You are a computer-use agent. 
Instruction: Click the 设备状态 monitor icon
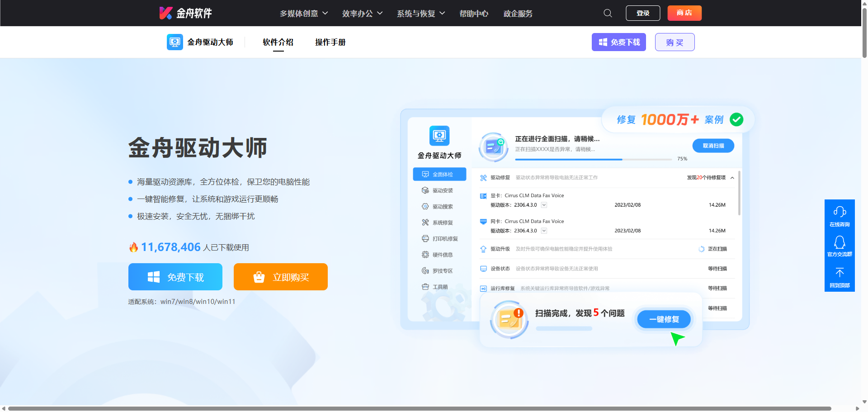(483, 269)
